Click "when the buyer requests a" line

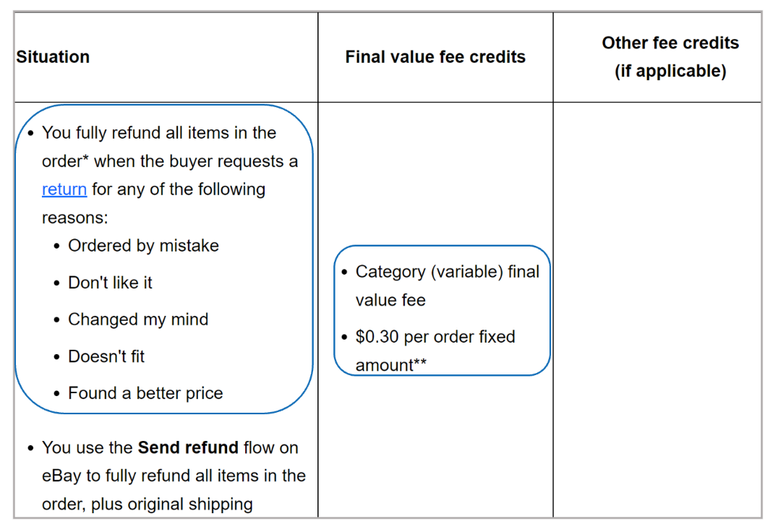coord(196,161)
